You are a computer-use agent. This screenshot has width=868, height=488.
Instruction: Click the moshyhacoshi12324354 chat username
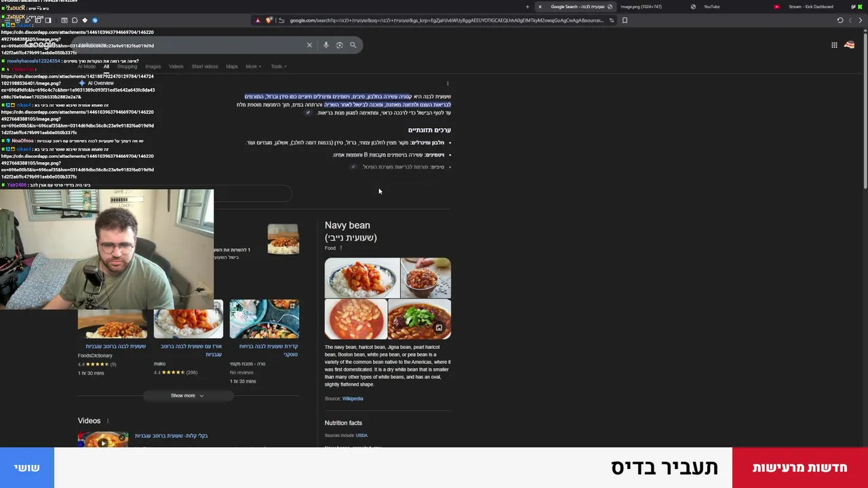[x=33, y=61]
